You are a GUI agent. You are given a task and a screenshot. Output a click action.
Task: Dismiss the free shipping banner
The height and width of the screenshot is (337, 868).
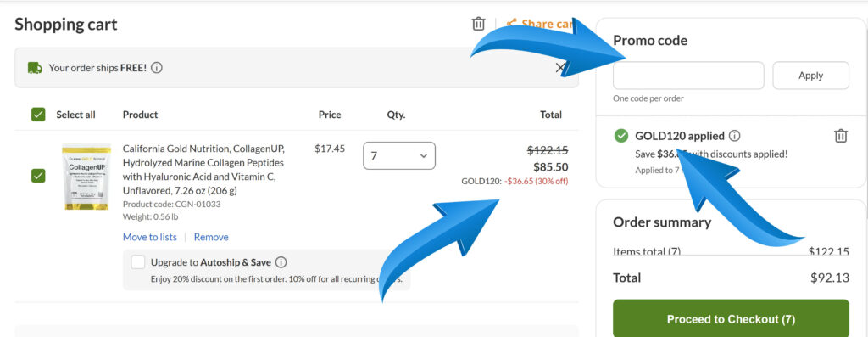559,68
